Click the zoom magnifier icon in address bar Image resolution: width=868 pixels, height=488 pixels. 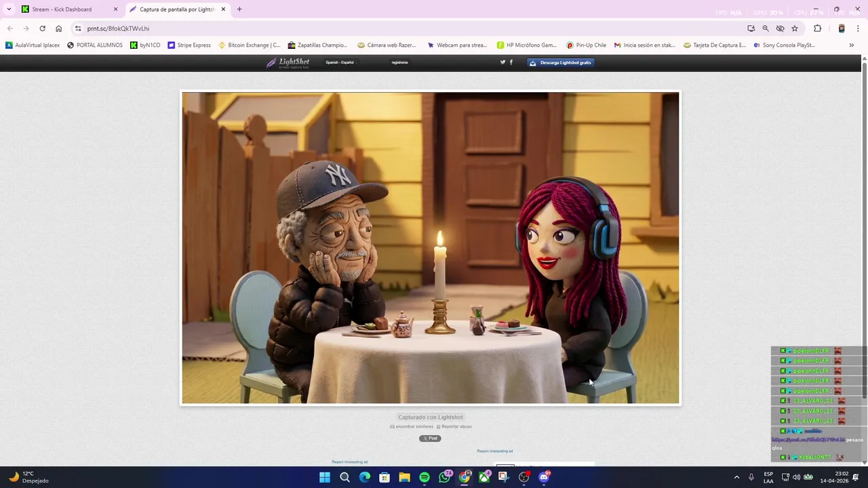coord(766,28)
